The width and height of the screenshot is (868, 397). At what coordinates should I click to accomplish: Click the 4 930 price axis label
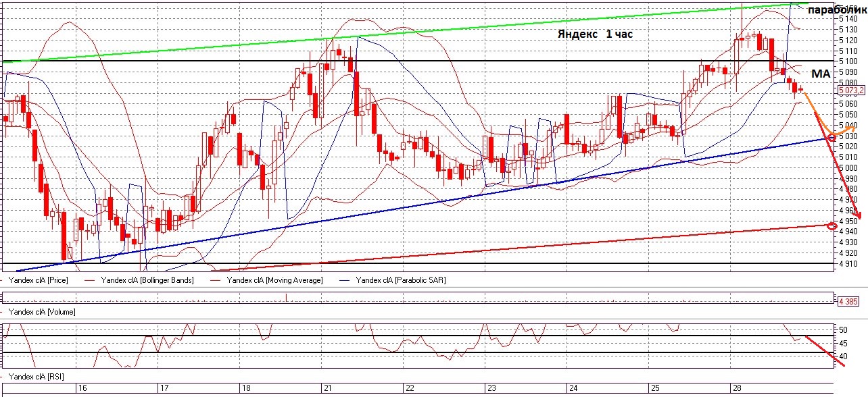click(848, 242)
